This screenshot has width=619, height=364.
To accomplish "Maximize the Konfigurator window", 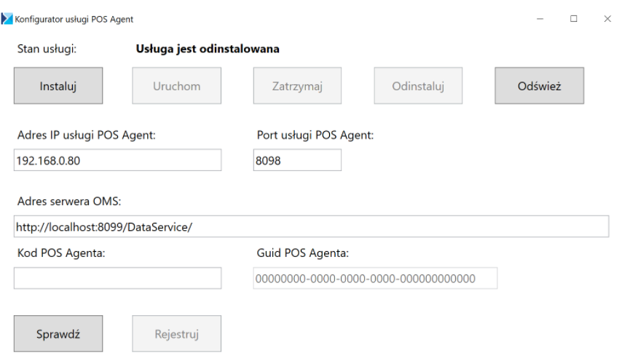I will 574,19.
